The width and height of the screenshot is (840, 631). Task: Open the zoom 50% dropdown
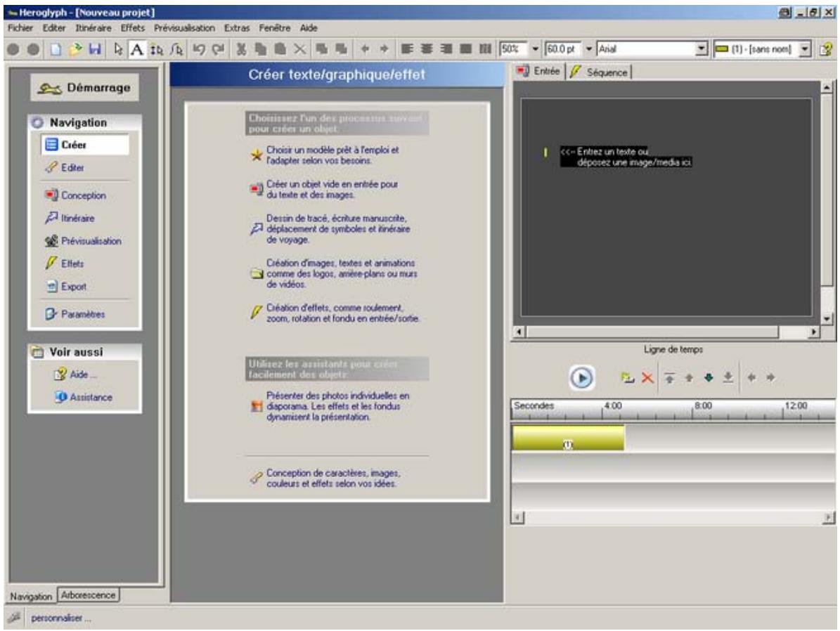pos(535,49)
